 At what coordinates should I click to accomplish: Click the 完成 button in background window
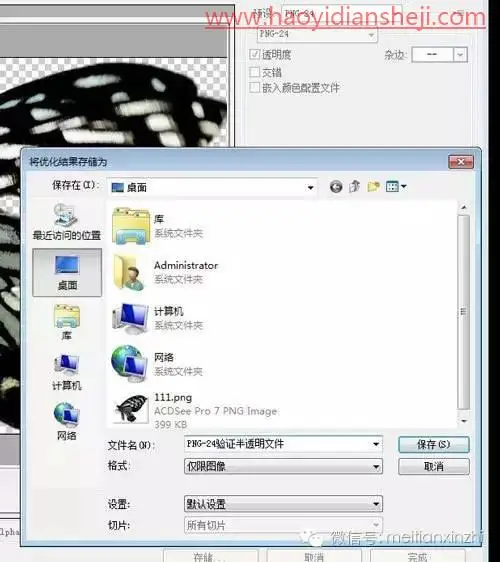coord(417,556)
